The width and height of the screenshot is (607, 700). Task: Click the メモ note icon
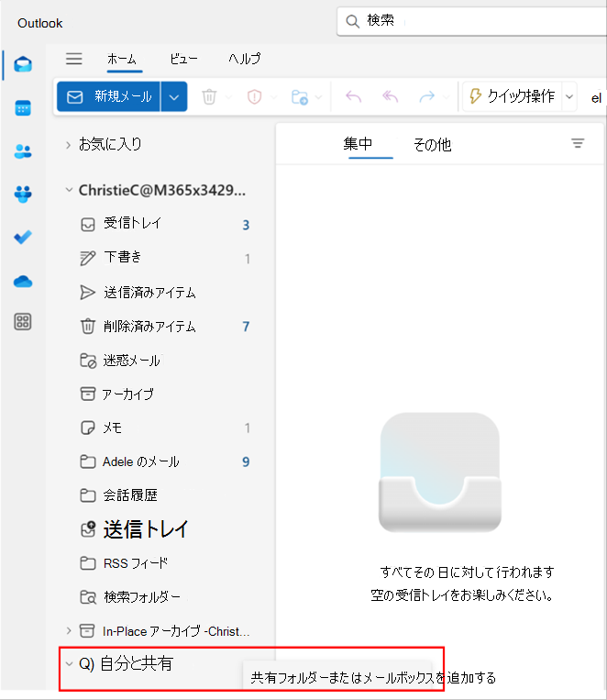point(88,428)
